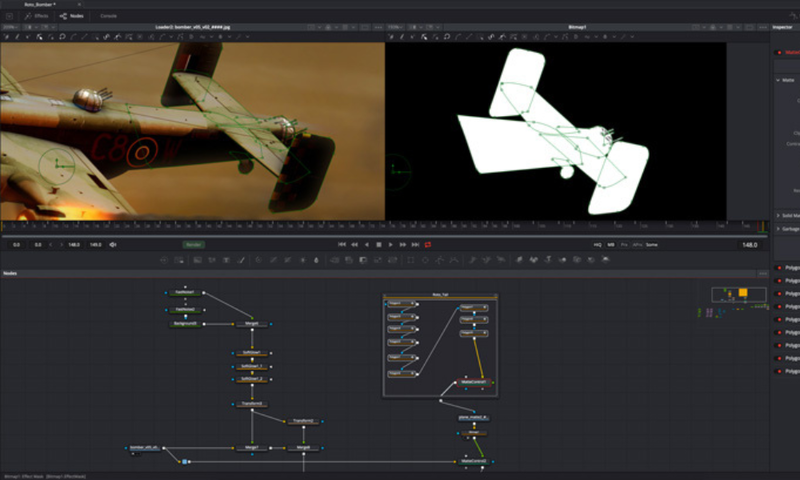Add a pEmitter particle tool from the toolbar
This screenshot has width=800, height=480.
pos(472,260)
